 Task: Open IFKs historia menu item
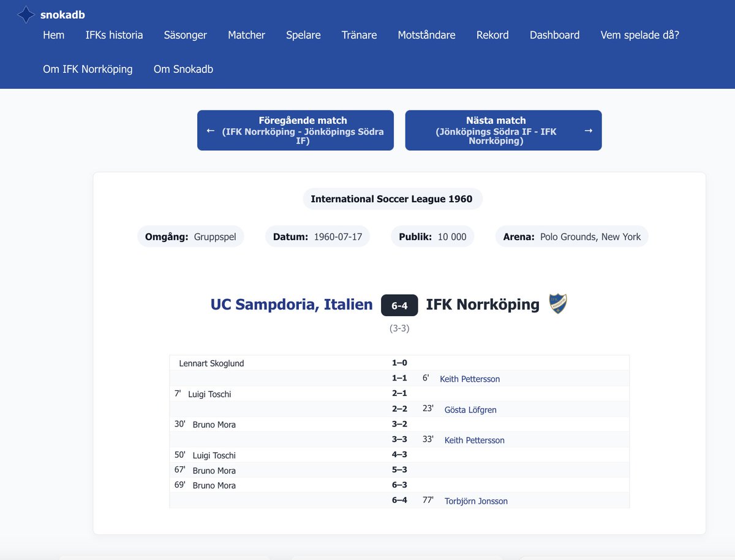pyautogui.click(x=115, y=35)
